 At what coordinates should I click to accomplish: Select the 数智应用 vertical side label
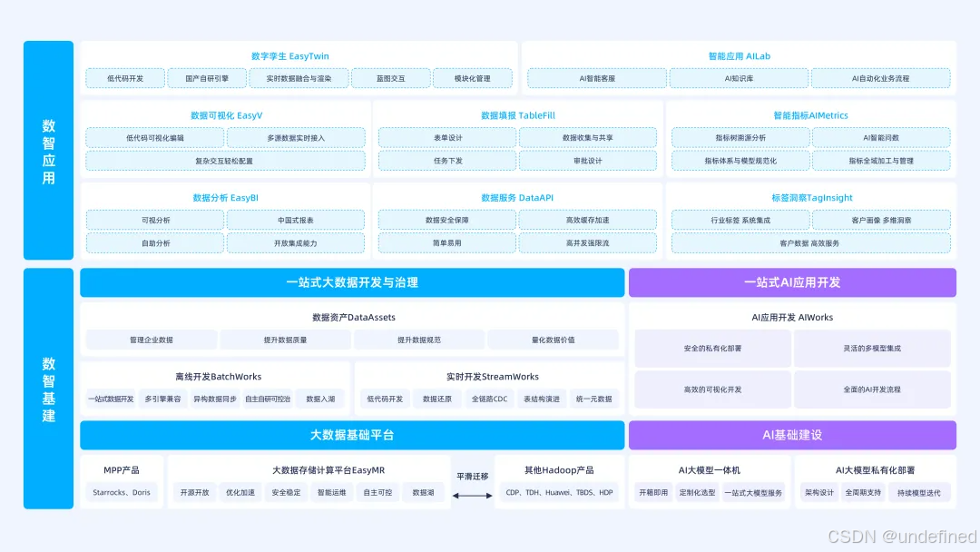(x=49, y=151)
